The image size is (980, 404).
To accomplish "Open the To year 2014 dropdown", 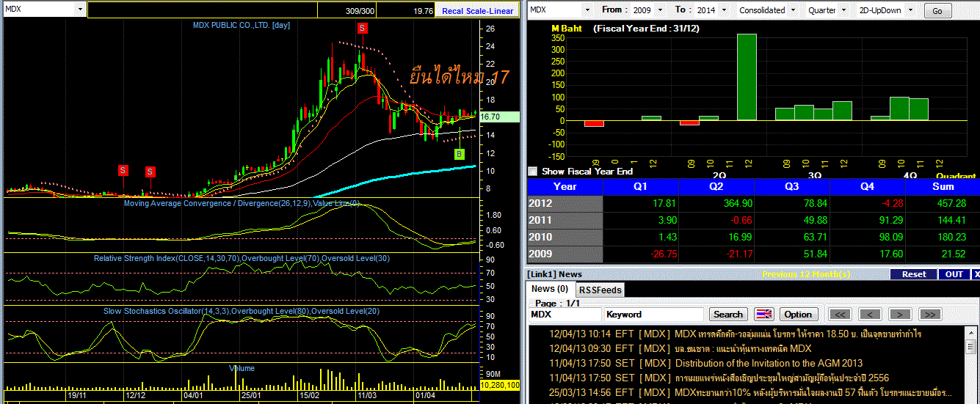I will 724,10.
